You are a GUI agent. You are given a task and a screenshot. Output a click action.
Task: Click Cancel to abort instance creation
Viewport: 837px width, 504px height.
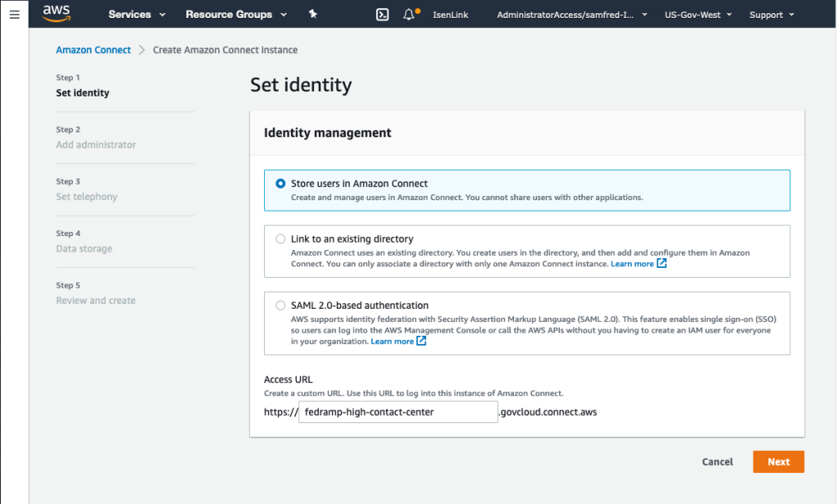tap(717, 462)
